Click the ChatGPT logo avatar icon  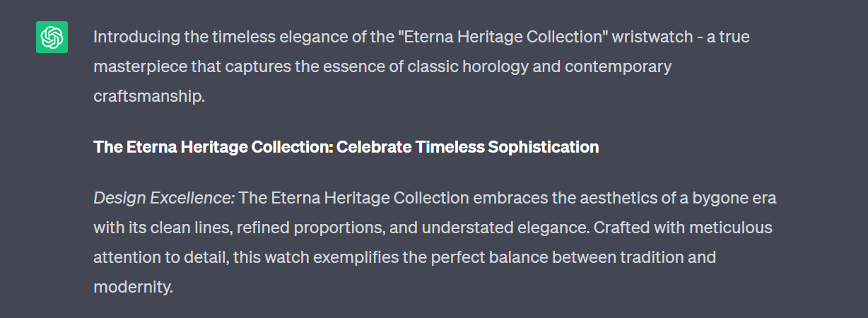click(52, 37)
